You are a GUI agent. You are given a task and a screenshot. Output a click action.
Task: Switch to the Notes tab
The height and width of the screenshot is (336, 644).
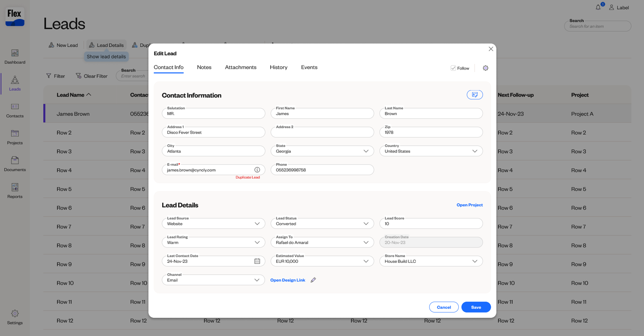pos(204,68)
